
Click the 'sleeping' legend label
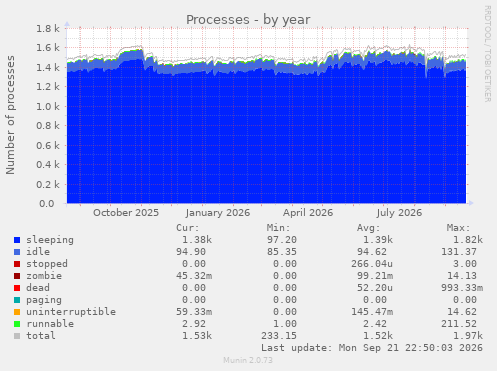click(50, 240)
